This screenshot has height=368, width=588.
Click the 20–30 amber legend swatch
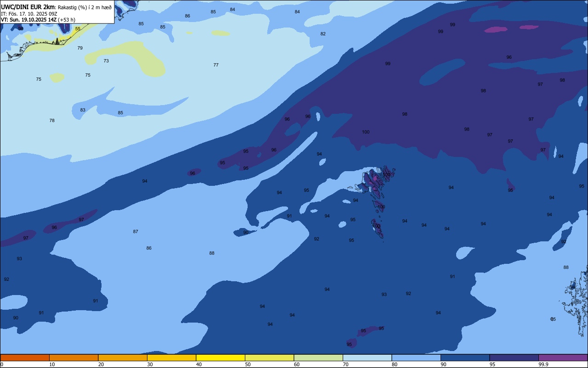click(123, 358)
